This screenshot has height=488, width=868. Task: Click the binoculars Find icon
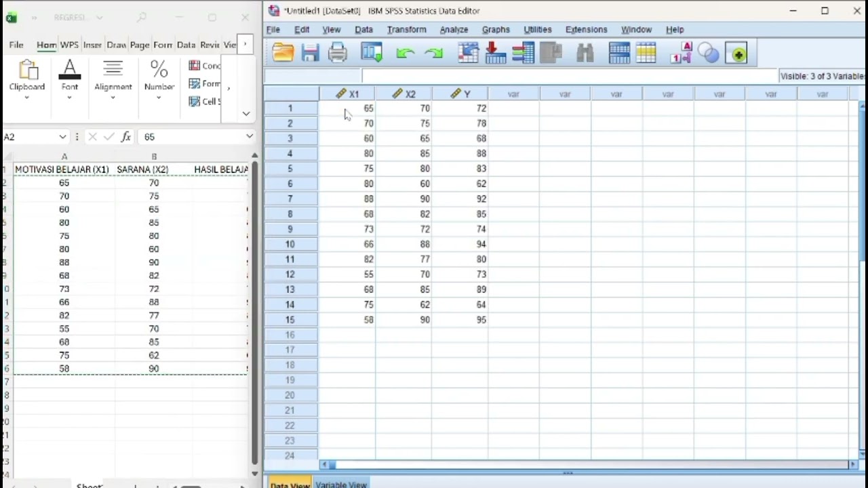pos(585,53)
